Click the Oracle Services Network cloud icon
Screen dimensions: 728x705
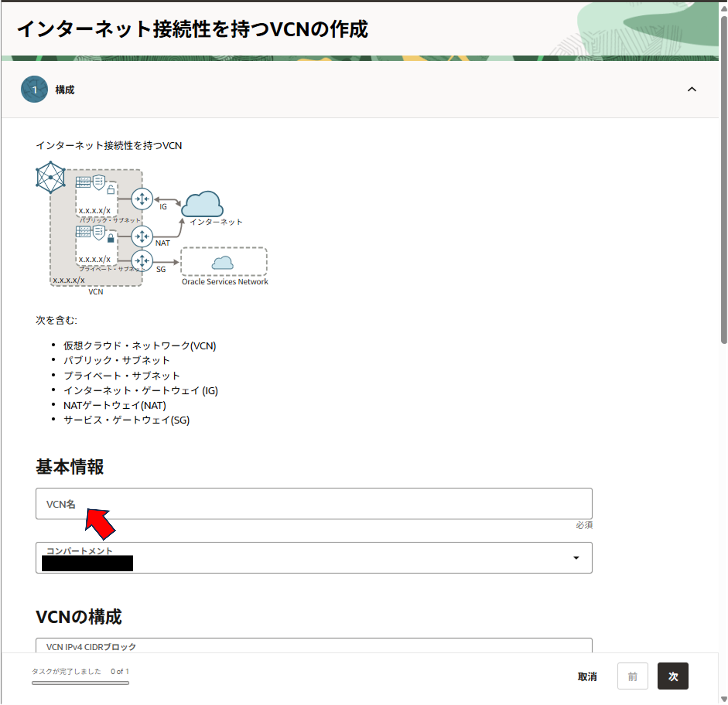tap(222, 263)
